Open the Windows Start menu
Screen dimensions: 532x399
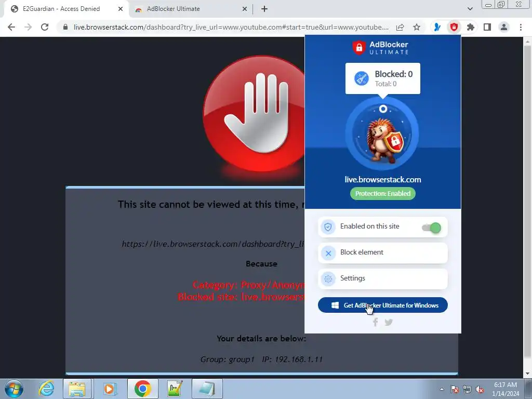point(14,389)
